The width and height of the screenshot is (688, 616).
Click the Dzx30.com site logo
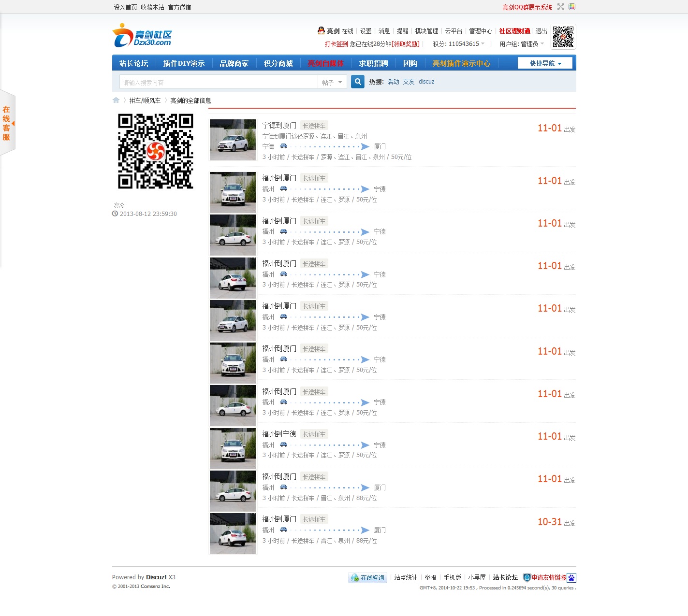click(x=142, y=35)
